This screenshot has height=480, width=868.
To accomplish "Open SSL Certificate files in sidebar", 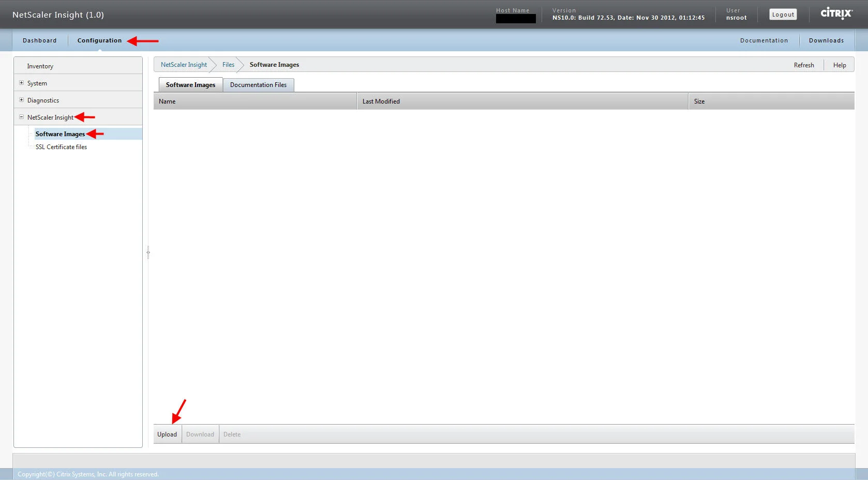I will click(61, 147).
